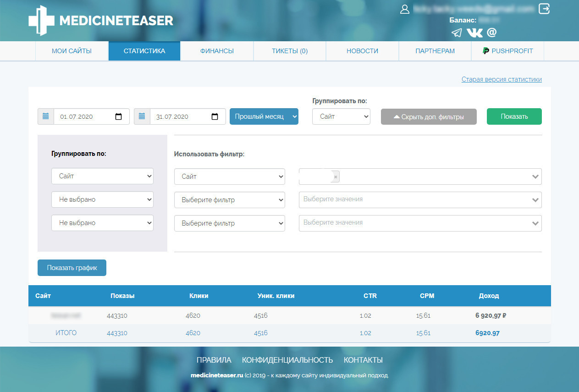The height and width of the screenshot is (392, 579).
Task: Expand the site filter values selector
Action: tap(535, 177)
